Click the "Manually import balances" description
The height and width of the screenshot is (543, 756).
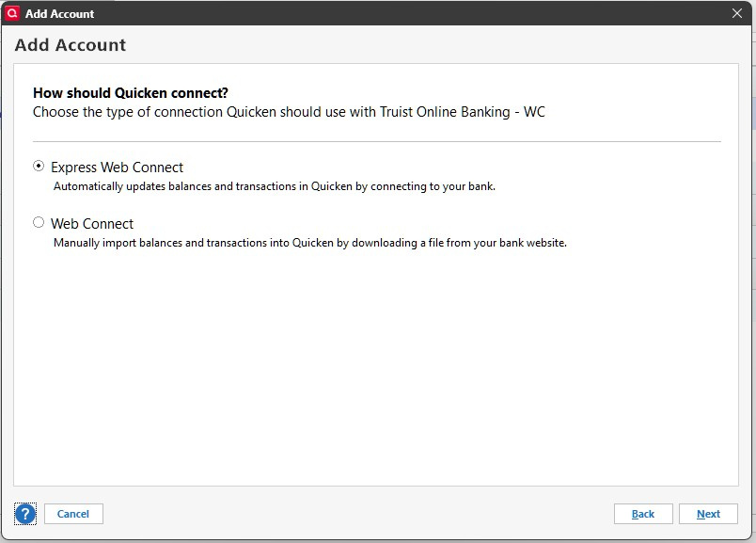tap(309, 243)
